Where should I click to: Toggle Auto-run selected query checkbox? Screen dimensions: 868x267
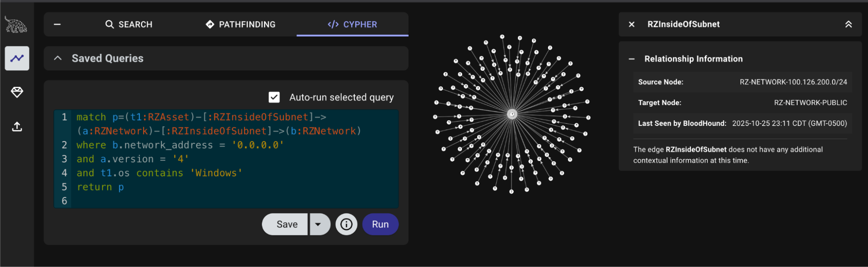pos(274,97)
